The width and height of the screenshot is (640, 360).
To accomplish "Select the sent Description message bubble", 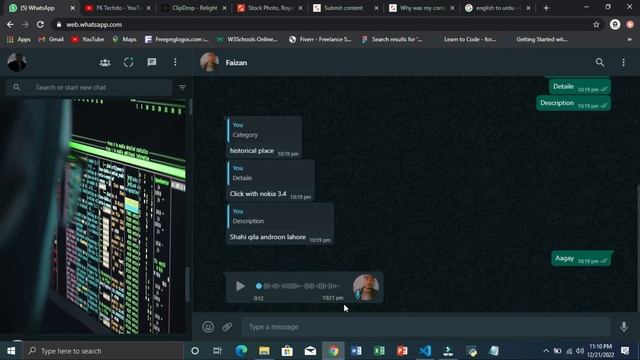I will (x=573, y=103).
